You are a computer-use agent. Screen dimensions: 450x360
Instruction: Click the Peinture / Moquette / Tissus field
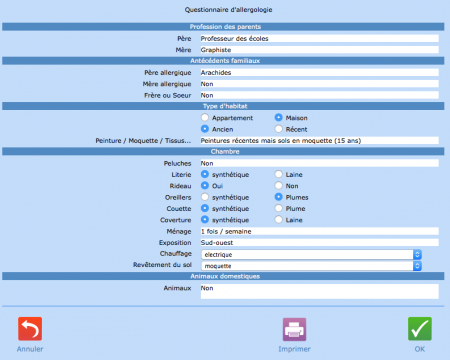click(x=319, y=141)
